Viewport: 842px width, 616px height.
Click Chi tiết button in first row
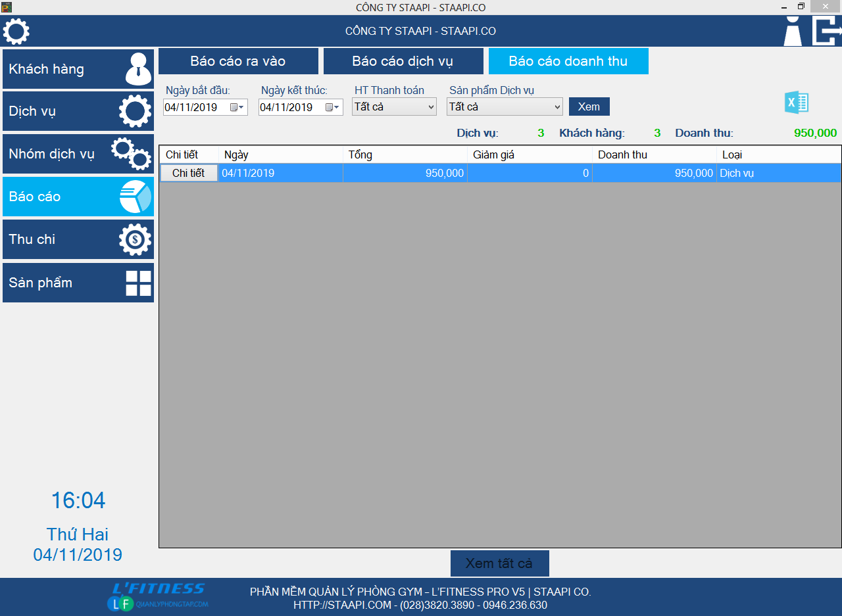[x=189, y=173]
